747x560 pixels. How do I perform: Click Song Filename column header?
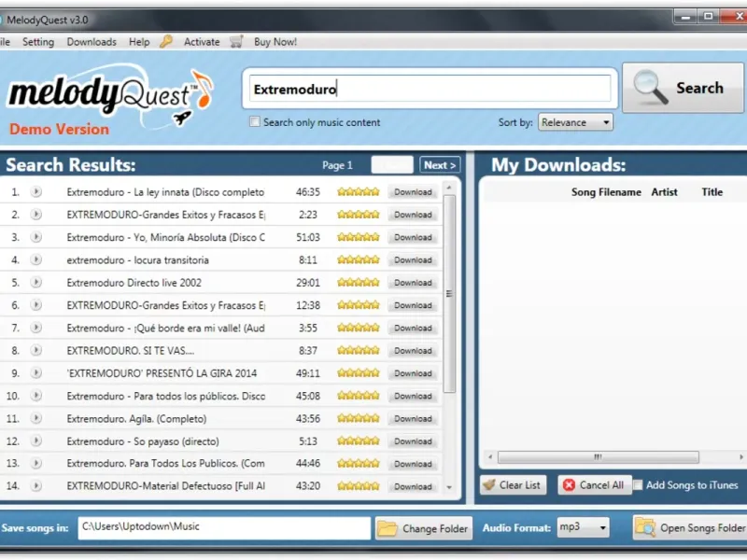coord(606,192)
